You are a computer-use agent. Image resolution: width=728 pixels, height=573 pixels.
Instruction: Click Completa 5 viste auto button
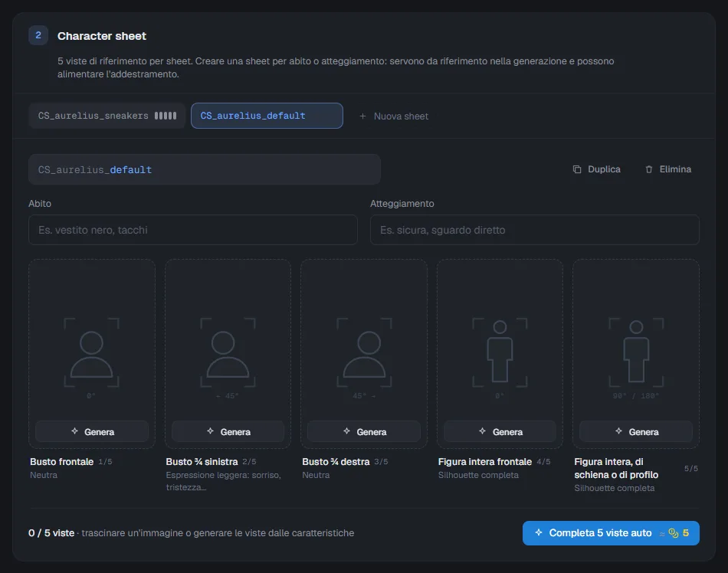tap(611, 533)
